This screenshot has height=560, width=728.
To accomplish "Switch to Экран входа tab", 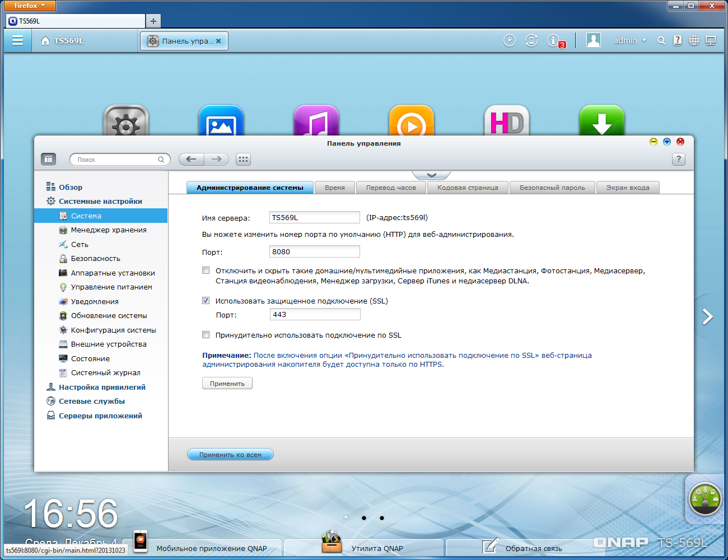I will [628, 188].
